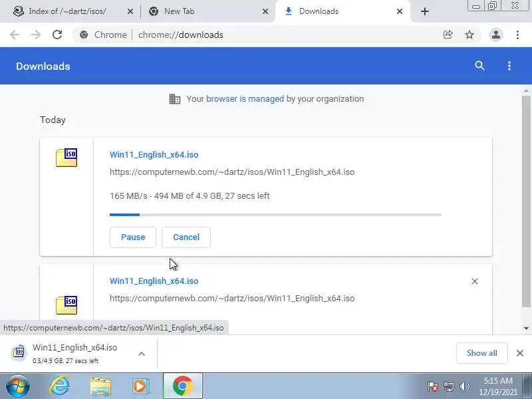Click the share page icon in address bar
Viewport: 532px width, 399px height.
pyautogui.click(x=448, y=35)
